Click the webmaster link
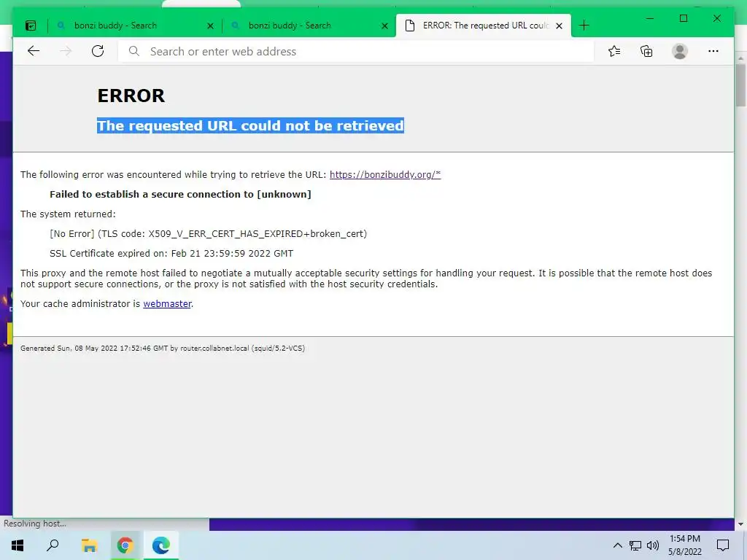The height and width of the screenshot is (560, 747). tap(167, 304)
